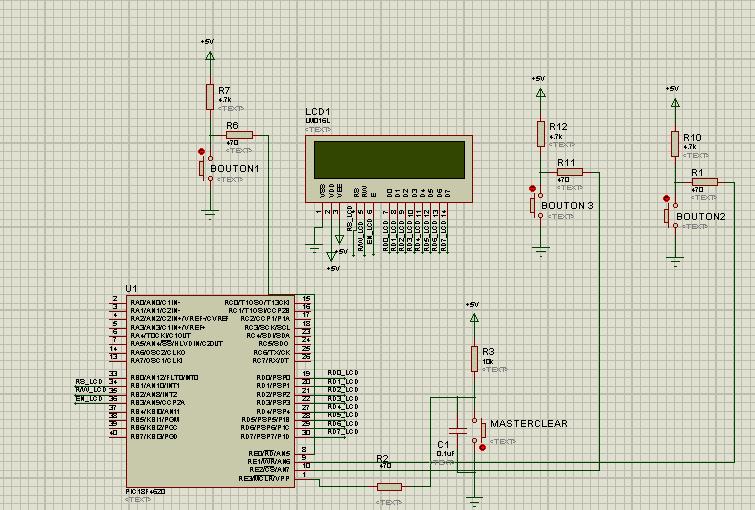Image resolution: width=755 pixels, height=510 pixels.
Task: Toggle the red latch dot of MASTERCLEAR
Action: [x=482, y=447]
